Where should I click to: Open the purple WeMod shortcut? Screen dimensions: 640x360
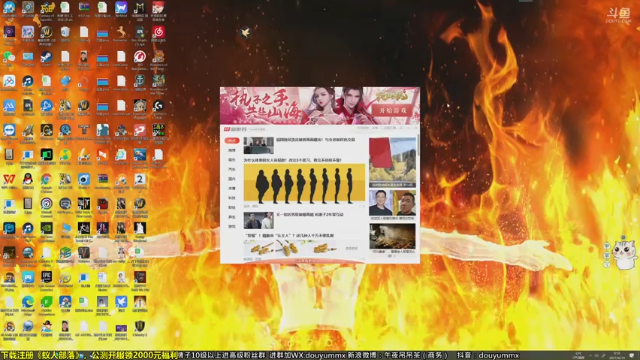121,8
